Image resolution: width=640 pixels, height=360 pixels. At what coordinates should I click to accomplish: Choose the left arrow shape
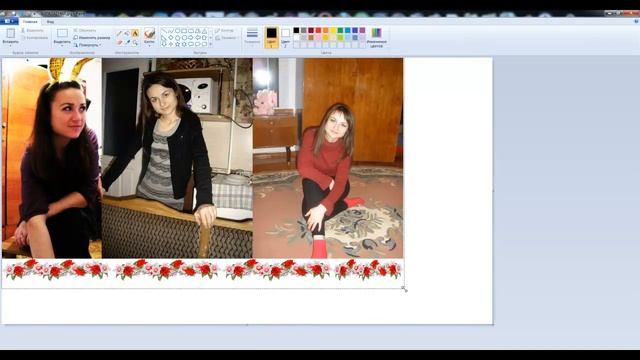click(x=198, y=38)
